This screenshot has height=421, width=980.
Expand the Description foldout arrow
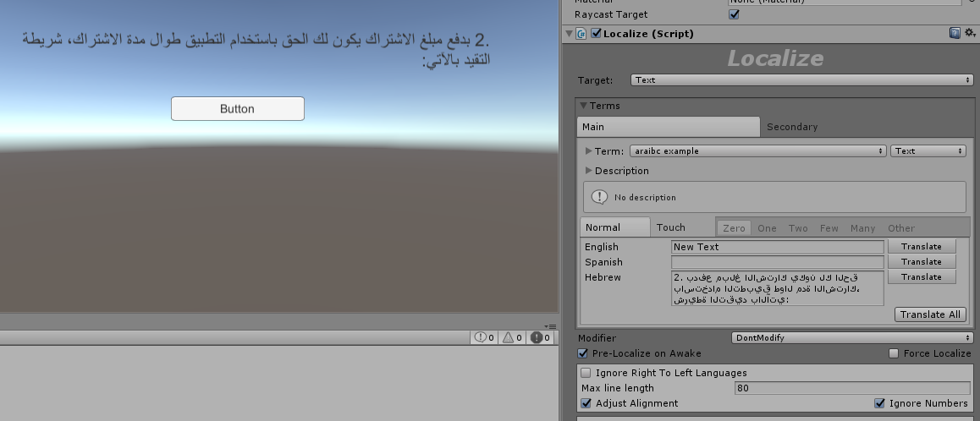coord(589,171)
